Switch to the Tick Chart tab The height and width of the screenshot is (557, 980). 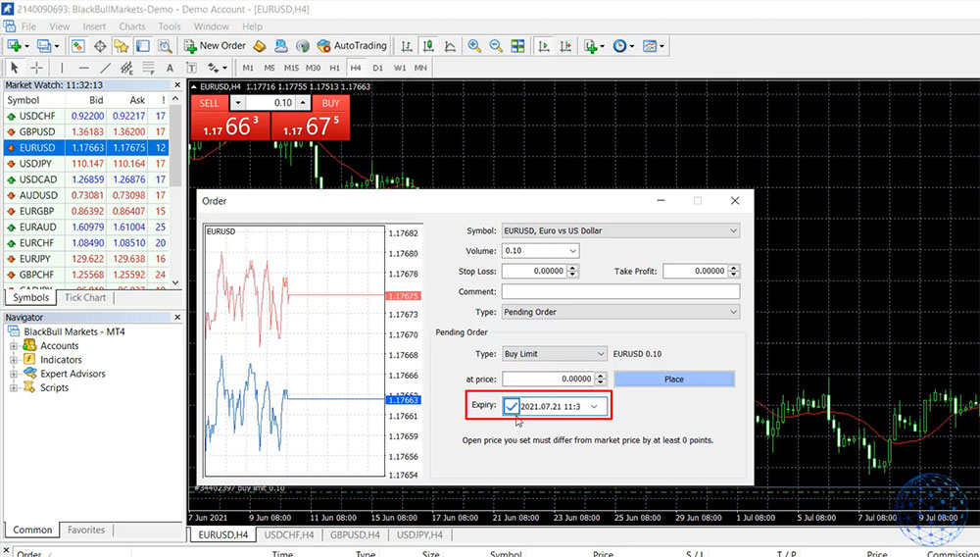pos(85,297)
